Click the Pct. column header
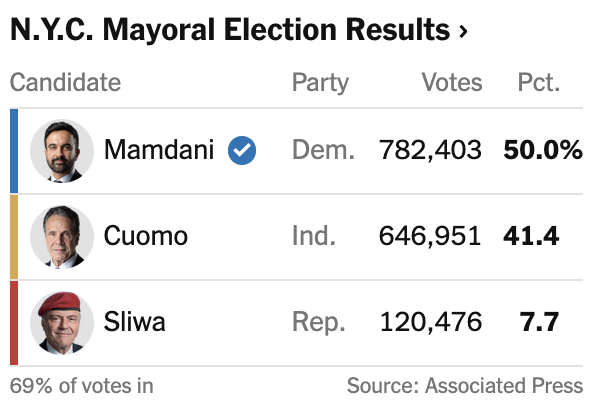 tap(538, 82)
